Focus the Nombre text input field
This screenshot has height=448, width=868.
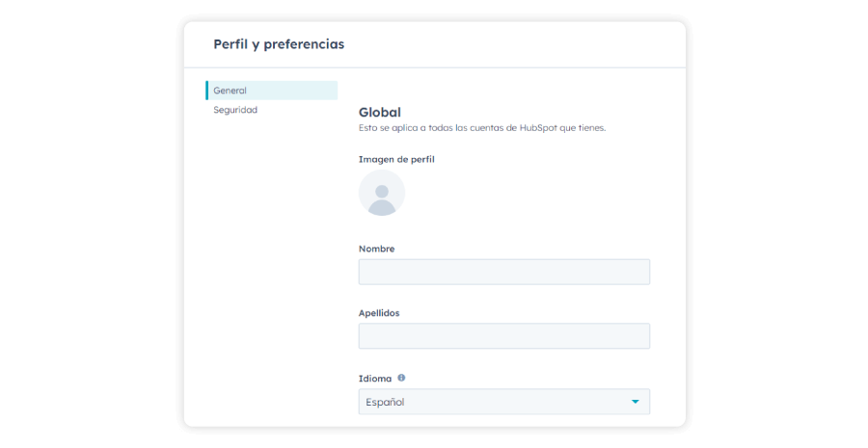(x=504, y=272)
